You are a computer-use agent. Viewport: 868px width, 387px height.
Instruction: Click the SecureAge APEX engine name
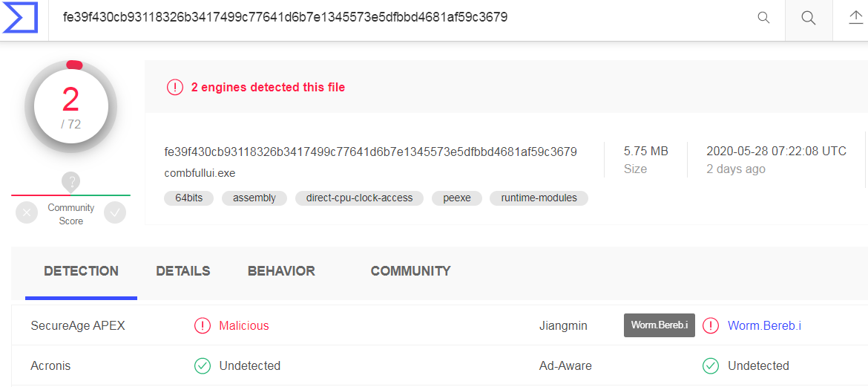78,325
